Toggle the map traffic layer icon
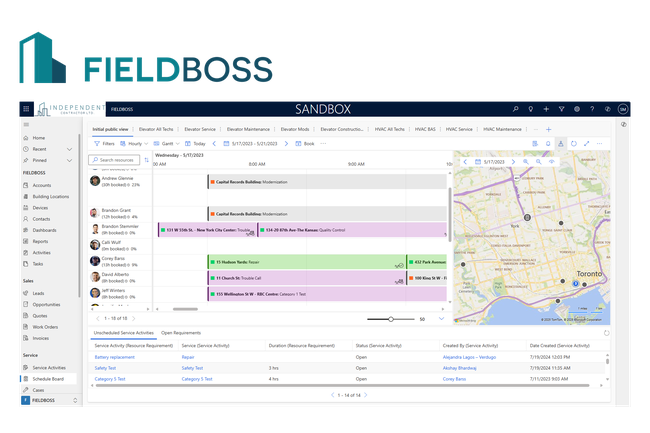Image resolution: width=650 pixels, height=433 pixels. (x=551, y=162)
